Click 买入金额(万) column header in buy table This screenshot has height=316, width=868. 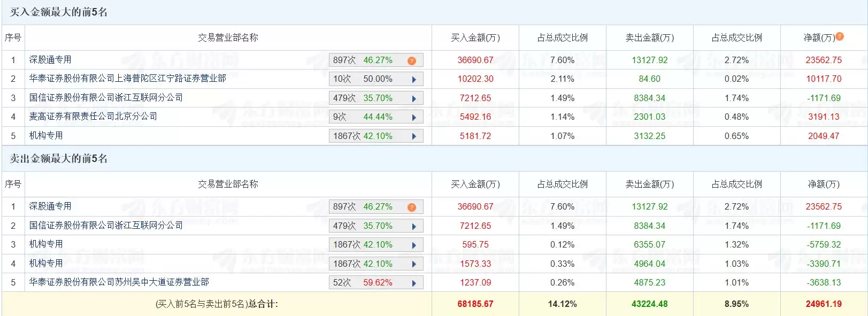pyautogui.click(x=475, y=38)
